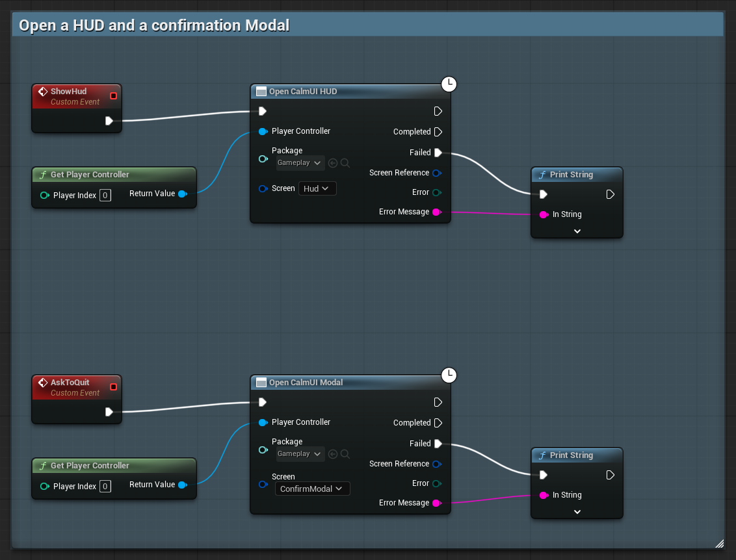Select the lower Get Player Controller node title
The height and width of the screenshot is (560, 736).
pyautogui.click(x=90, y=466)
